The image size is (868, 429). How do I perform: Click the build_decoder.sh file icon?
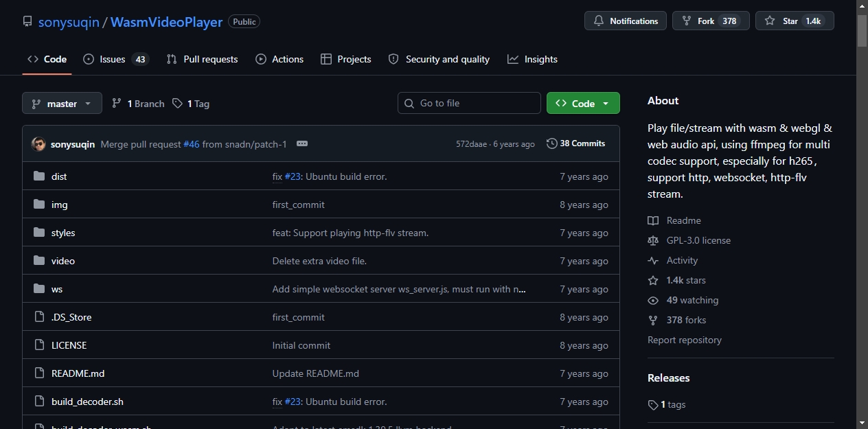pyautogui.click(x=39, y=402)
